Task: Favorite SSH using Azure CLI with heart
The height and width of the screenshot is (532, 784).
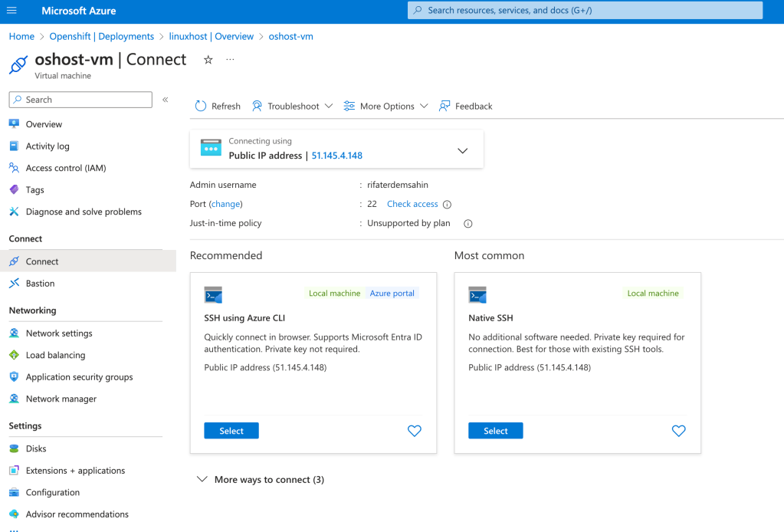Action: (415, 431)
